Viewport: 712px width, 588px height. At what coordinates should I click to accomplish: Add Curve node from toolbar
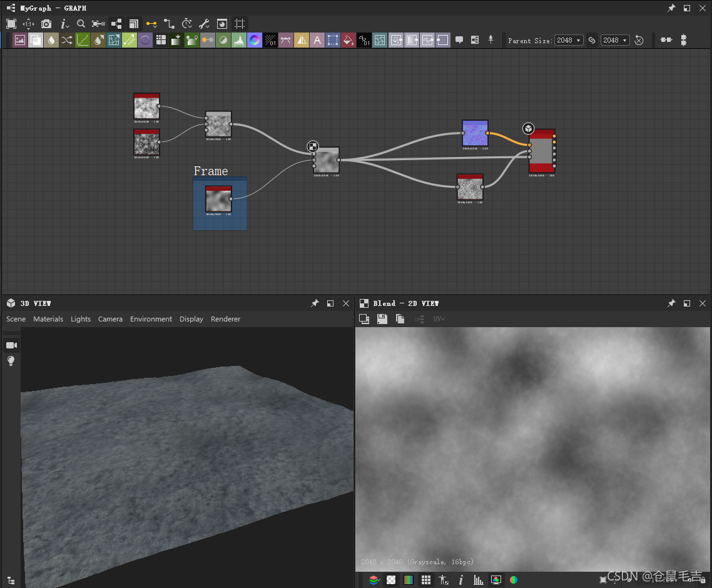point(83,40)
